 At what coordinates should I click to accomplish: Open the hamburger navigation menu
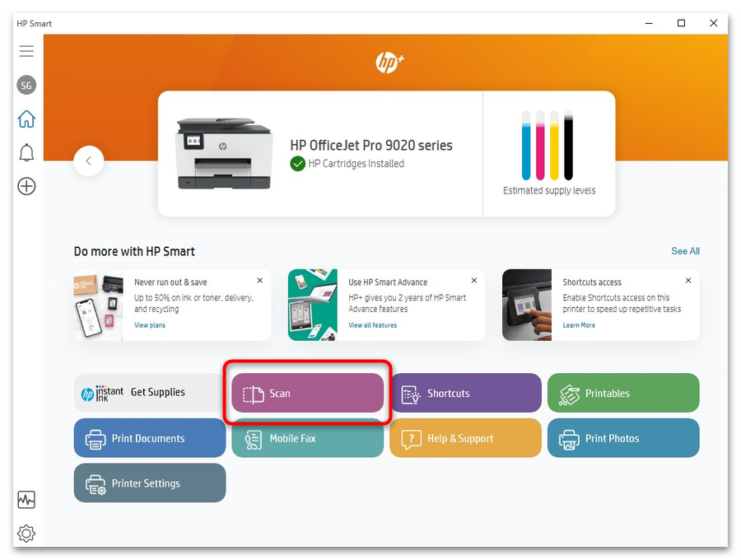26,51
